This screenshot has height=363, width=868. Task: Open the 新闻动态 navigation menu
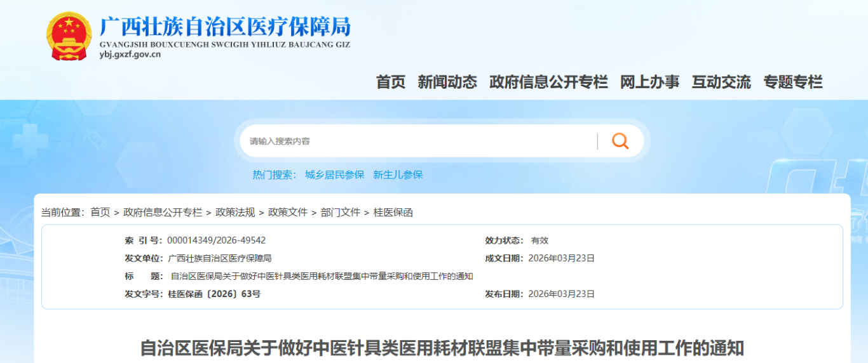coord(447,82)
